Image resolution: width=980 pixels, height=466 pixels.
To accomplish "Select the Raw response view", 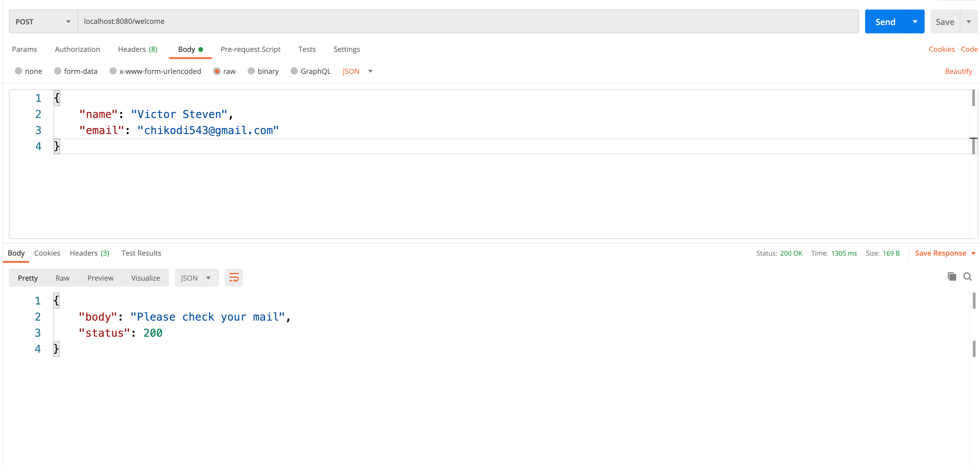I will pyautogui.click(x=63, y=278).
